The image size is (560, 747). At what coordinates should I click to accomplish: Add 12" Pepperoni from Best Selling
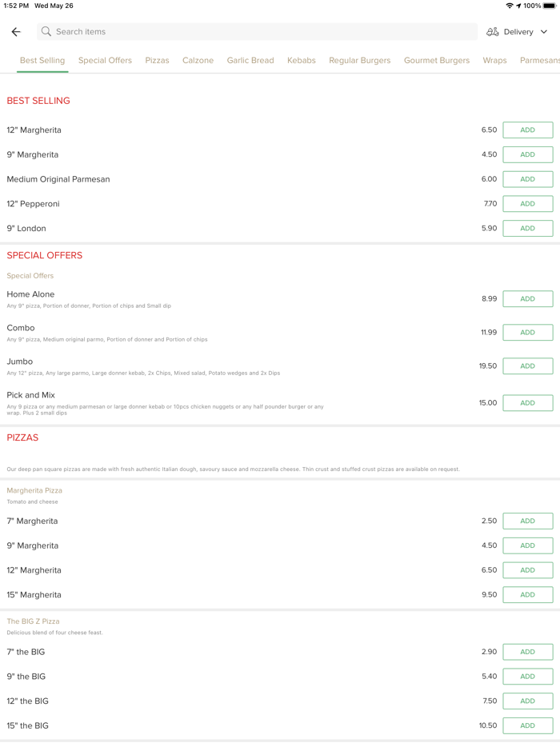(527, 204)
